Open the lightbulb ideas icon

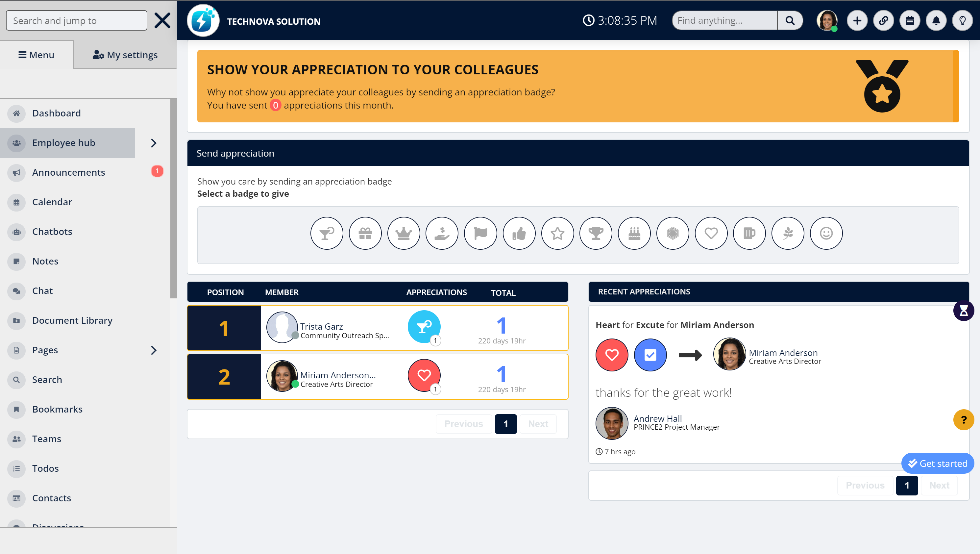coord(962,20)
